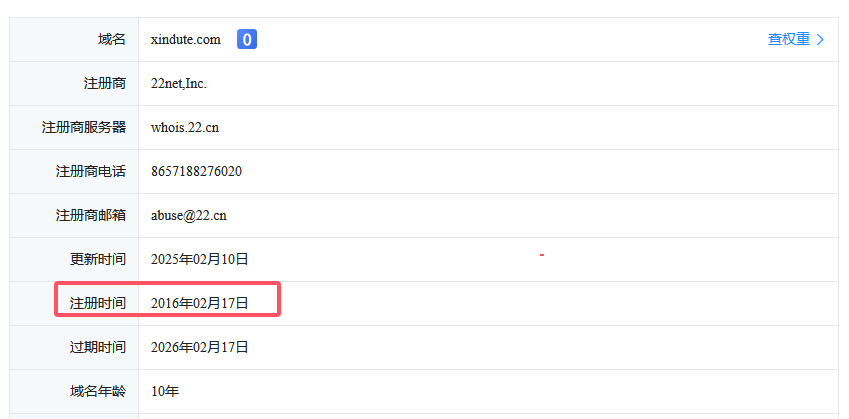Screen dimensions: 849x419
Task: Select the registrar value 22net,Inc.
Action: click(179, 84)
